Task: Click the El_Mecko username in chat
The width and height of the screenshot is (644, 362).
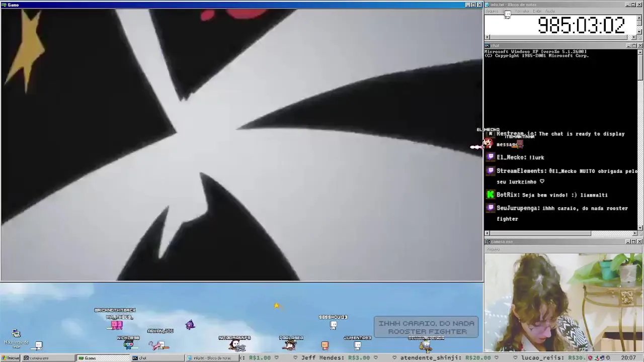Action: coord(511,157)
